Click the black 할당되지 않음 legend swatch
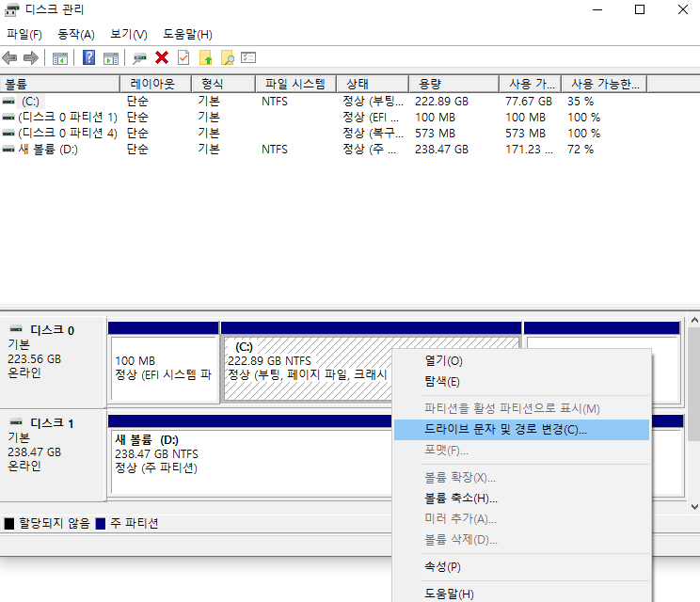The width and height of the screenshot is (700, 602). point(9,524)
